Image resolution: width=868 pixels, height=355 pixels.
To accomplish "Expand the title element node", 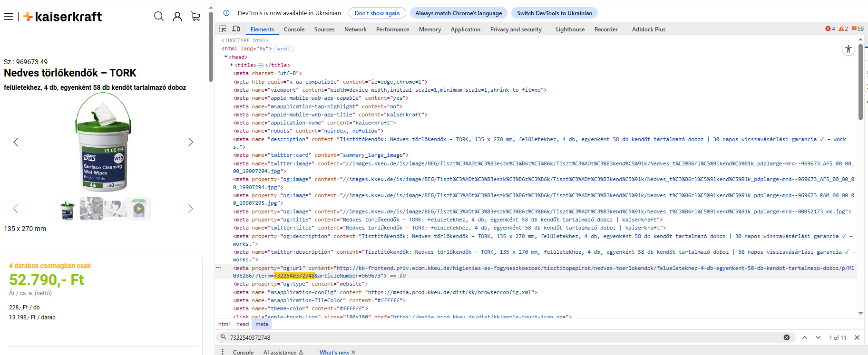I will coord(232,65).
